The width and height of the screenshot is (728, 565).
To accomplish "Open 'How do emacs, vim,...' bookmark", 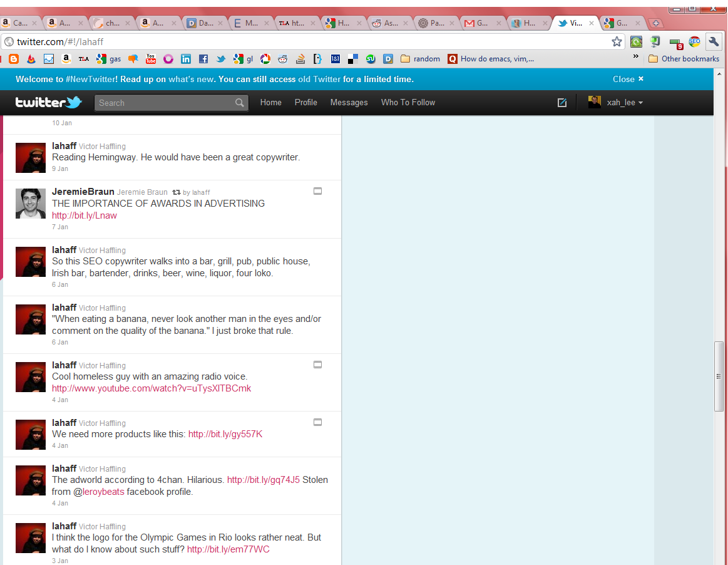I will (491, 59).
